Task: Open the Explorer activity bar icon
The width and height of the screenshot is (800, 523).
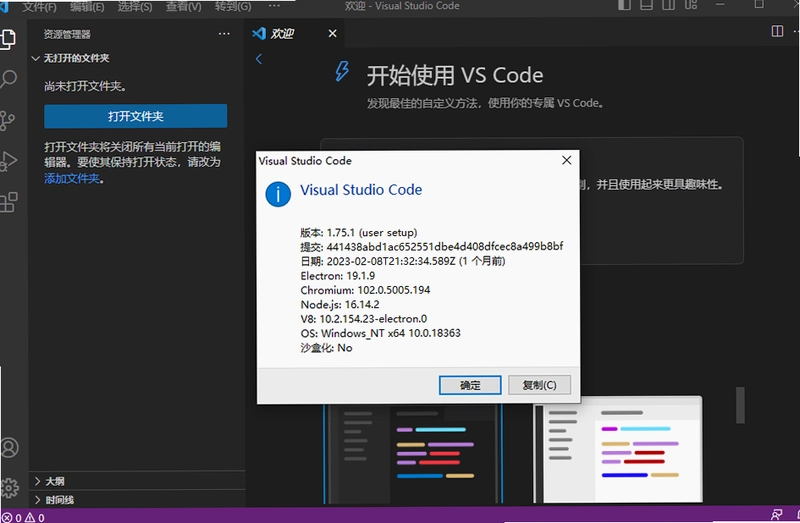Action: 8,39
